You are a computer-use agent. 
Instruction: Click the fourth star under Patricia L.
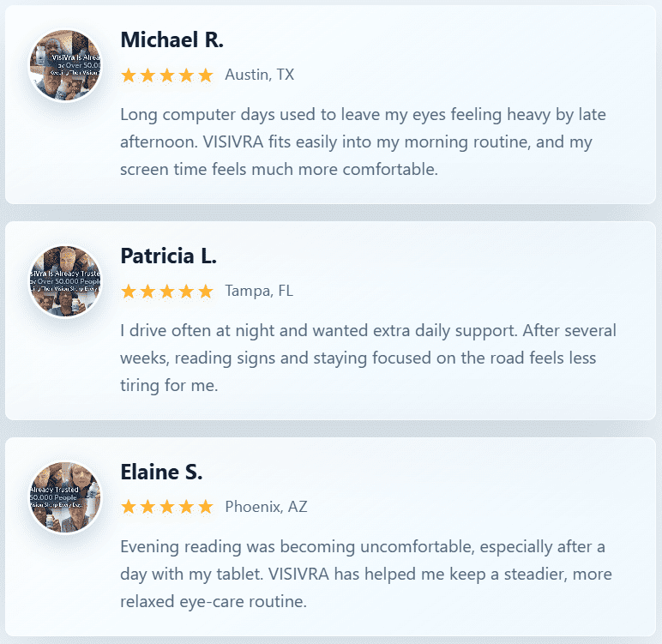coord(186,292)
